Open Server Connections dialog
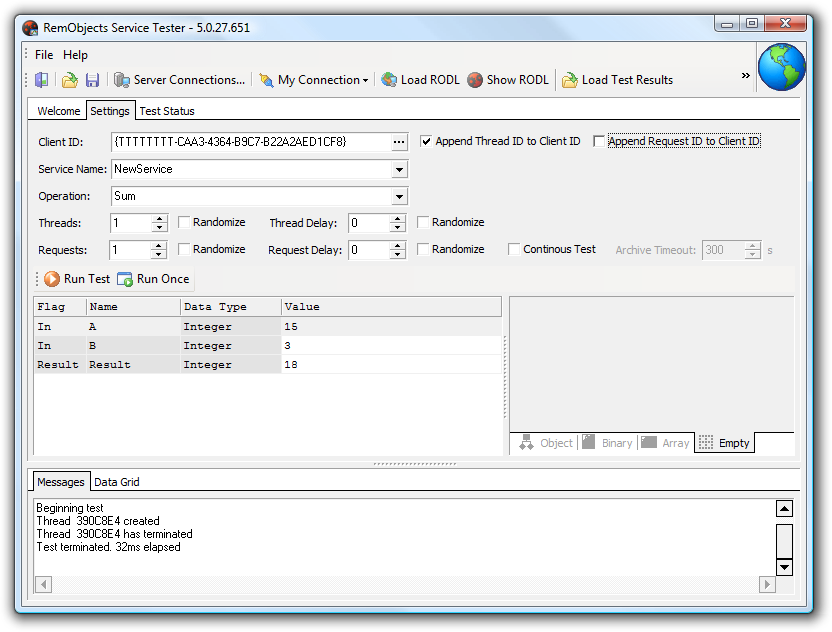Image resolution: width=832 pixels, height=632 pixels. click(179, 80)
